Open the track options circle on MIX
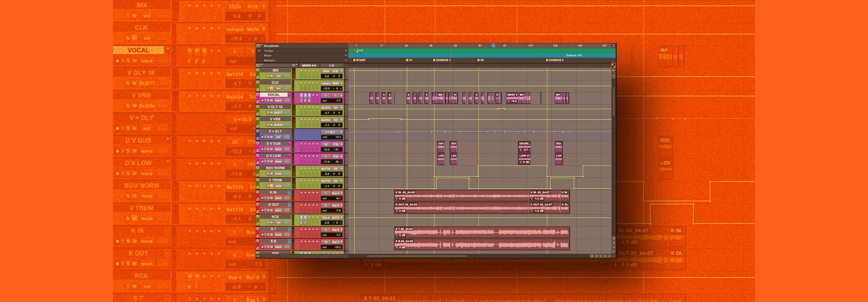 (258, 70)
